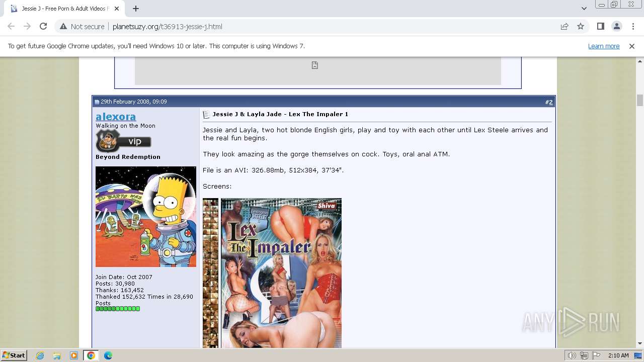Select the 'Thanks: 163,452' text
Screen dimensions: 644x362
coord(120,290)
